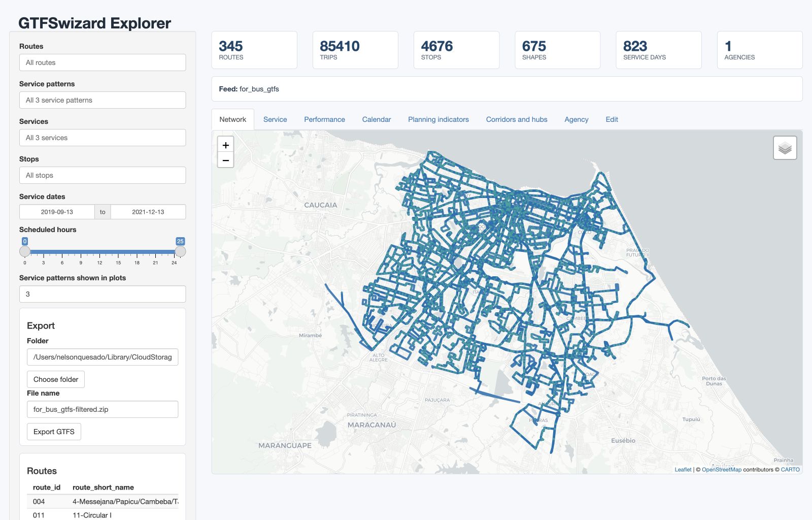Open the Edit tab
Viewport: 812px width, 520px height.
(612, 119)
